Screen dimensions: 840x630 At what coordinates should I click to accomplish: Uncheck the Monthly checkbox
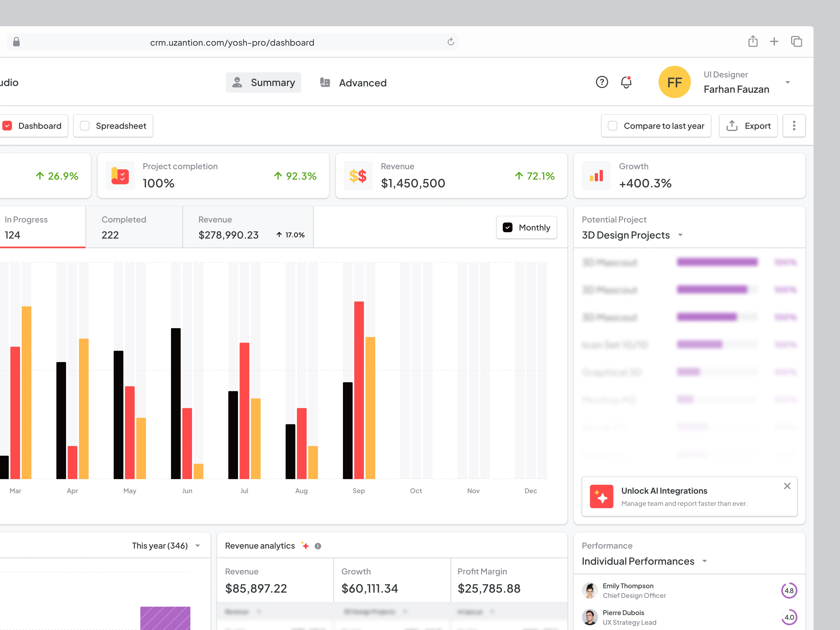tap(507, 227)
